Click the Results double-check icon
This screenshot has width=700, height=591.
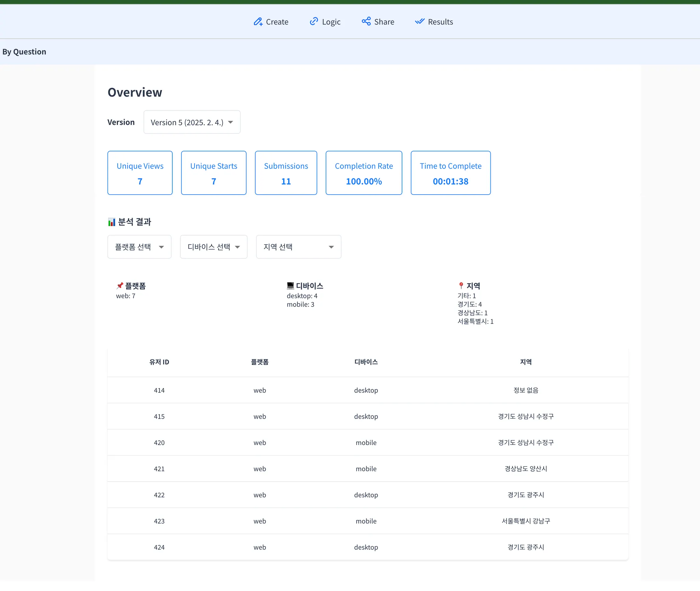pos(420,22)
